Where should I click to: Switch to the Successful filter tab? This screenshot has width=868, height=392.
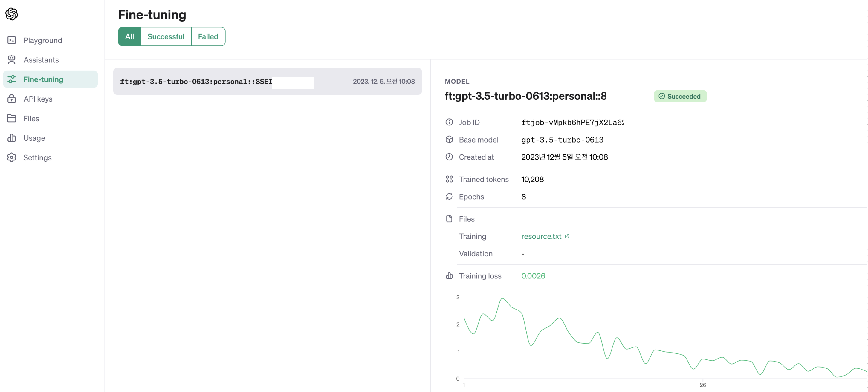coord(166,36)
